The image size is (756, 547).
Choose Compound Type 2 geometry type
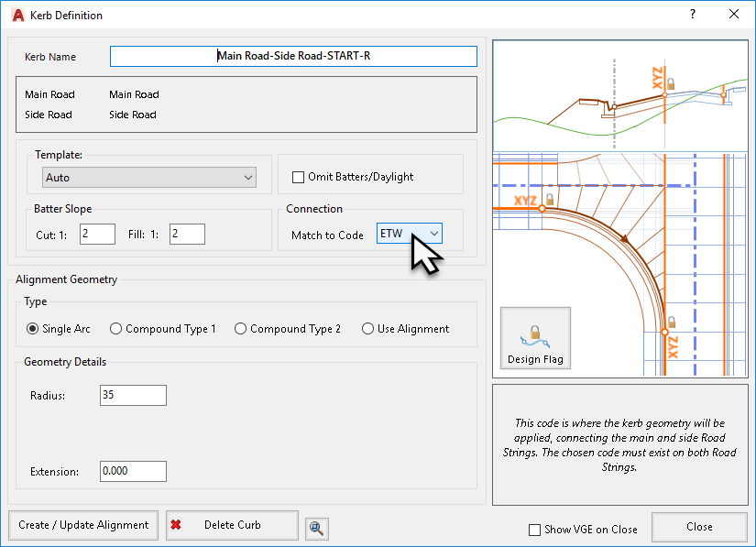point(240,329)
